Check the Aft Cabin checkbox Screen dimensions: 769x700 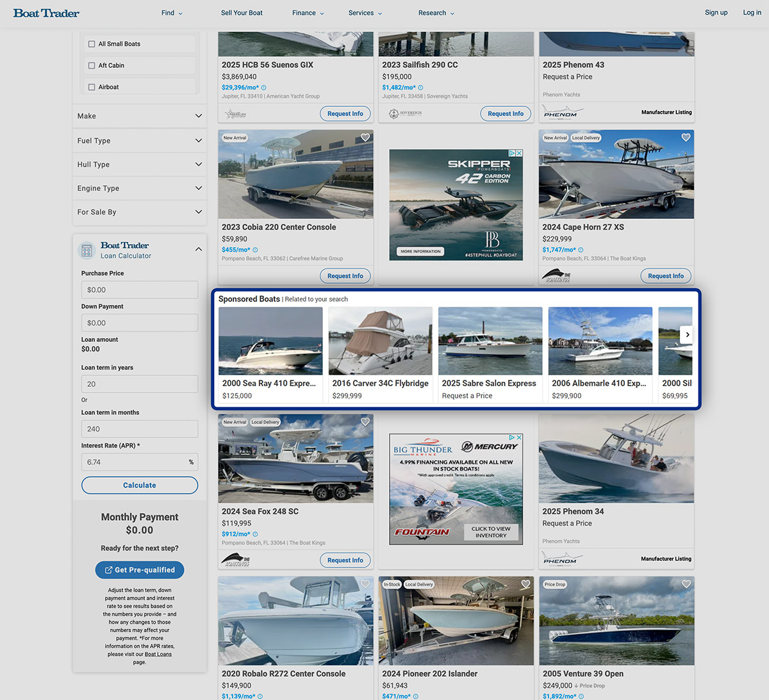92,65
